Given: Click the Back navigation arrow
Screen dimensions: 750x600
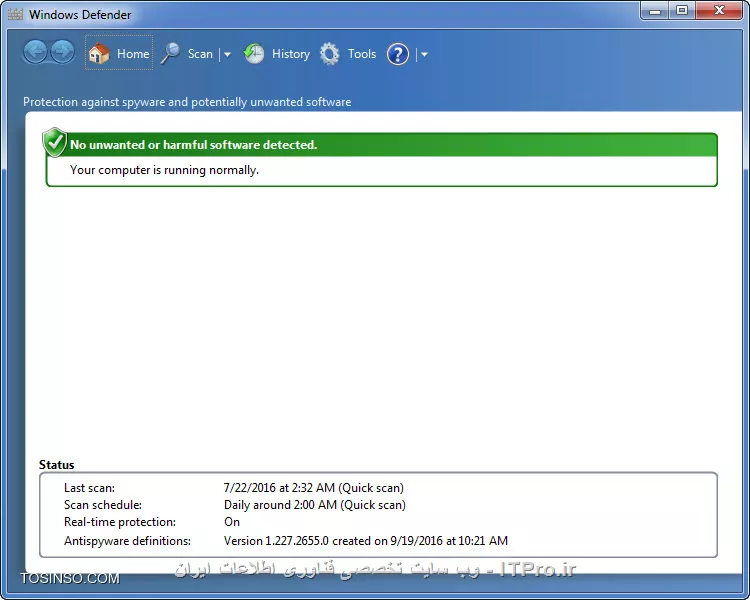Looking at the screenshot, I should pos(35,52).
